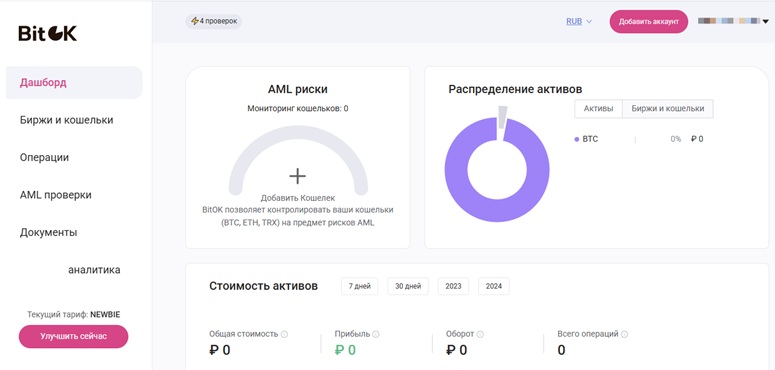Click BTC asset row label

590,139
